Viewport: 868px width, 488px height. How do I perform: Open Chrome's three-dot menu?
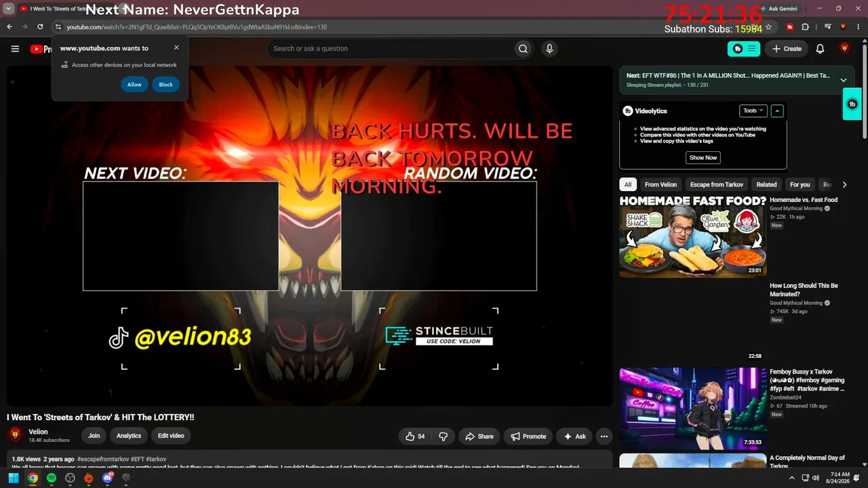(x=859, y=27)
